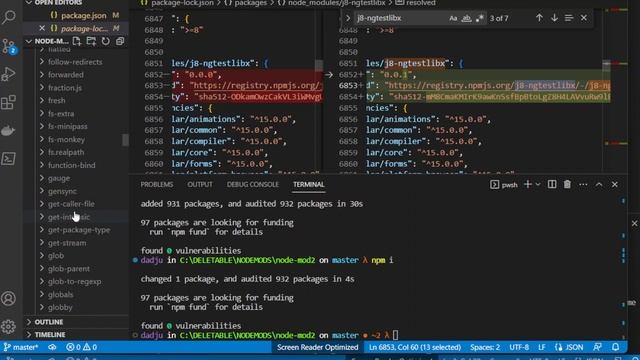Click Ln 6853, Col 60 position indicator
This screenshot has width=640, height=360.
click(x=415, y=347)
